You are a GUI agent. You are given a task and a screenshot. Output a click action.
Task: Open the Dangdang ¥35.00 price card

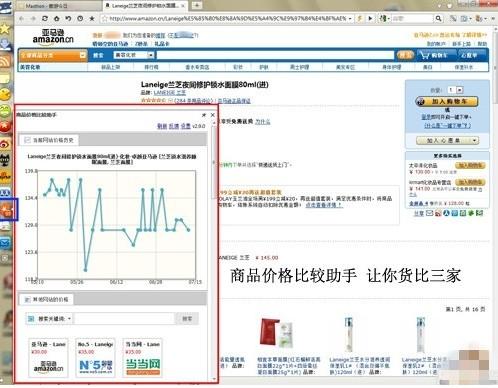[x=143, y=357]
